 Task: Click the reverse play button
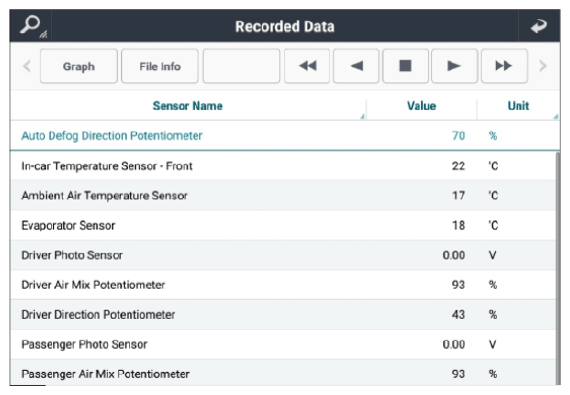click(356, 66)
